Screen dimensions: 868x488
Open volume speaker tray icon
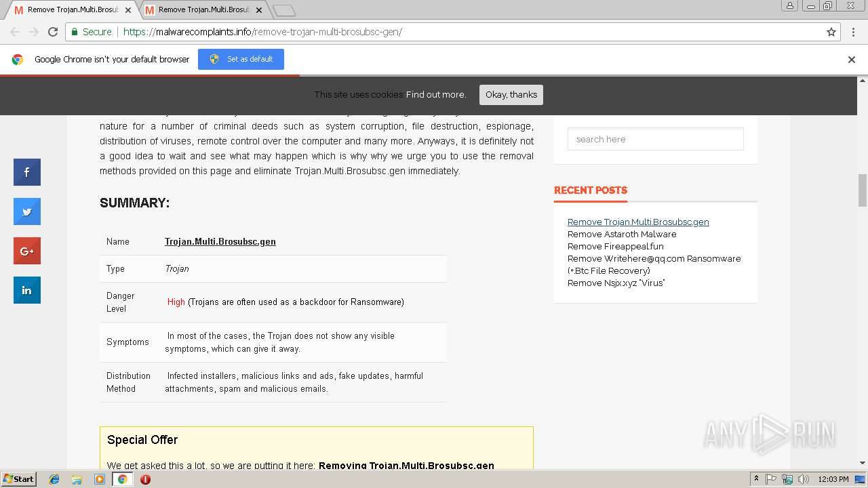point(804,479)
